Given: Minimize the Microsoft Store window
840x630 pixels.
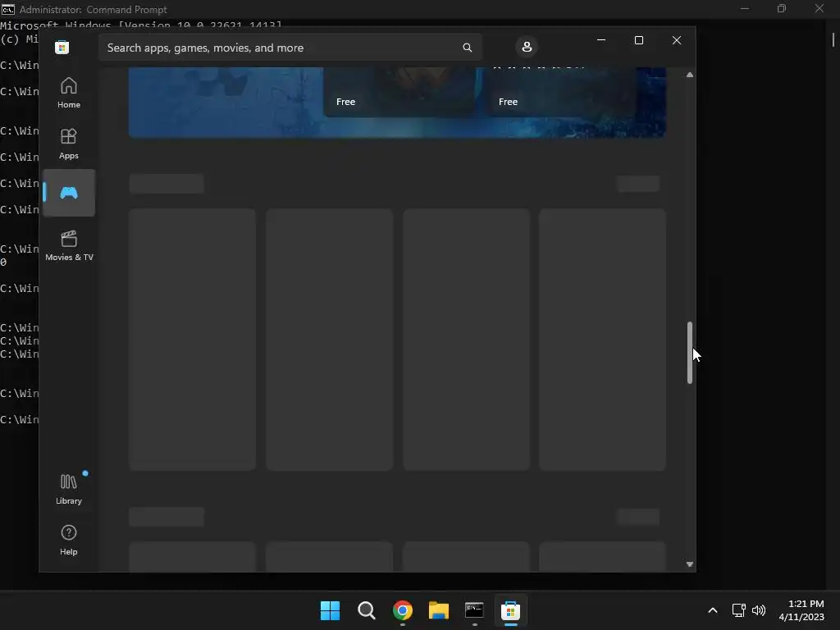Looking at the screenshot, I should (601, 40).
